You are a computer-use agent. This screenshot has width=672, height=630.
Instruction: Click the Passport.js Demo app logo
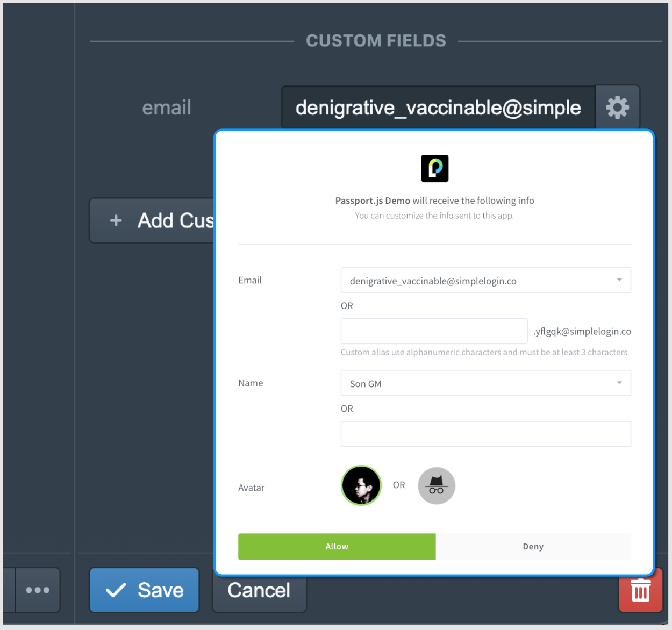[x=434, y=168]
